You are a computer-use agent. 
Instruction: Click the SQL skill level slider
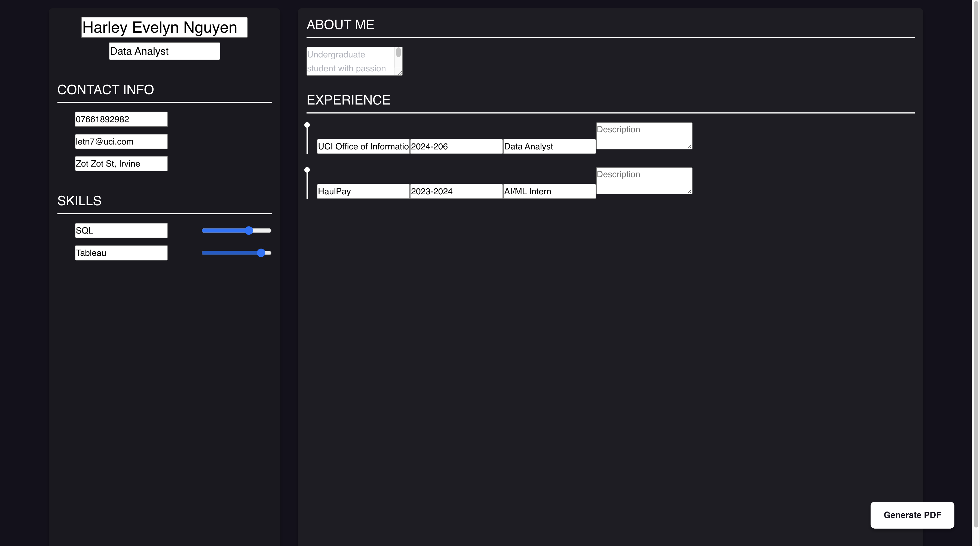click(x=236, y=231)
